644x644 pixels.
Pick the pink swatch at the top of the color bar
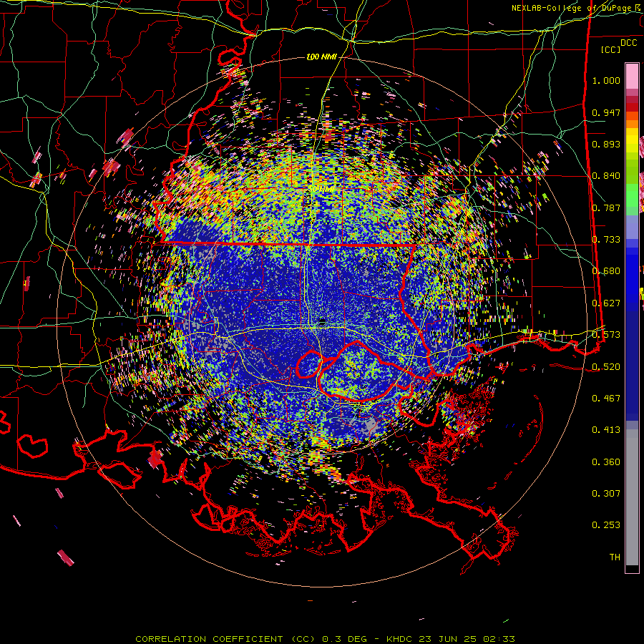click(632, 76)
